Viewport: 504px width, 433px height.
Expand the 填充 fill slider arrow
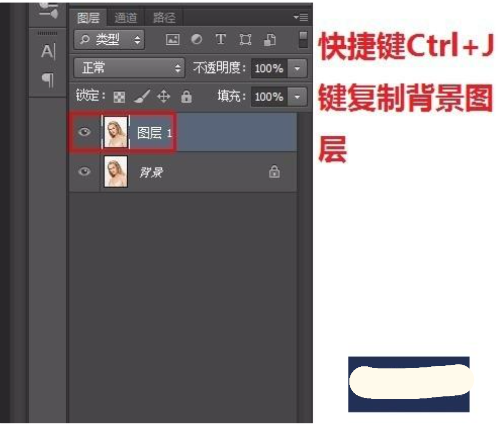click(x=298, y=96)
